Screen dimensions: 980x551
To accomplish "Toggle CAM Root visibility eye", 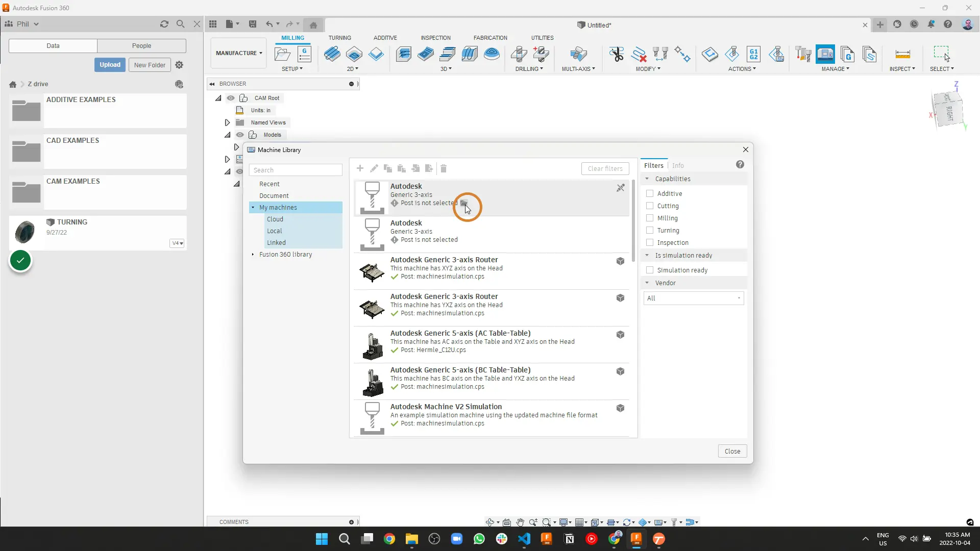I will tap(231, 98).
